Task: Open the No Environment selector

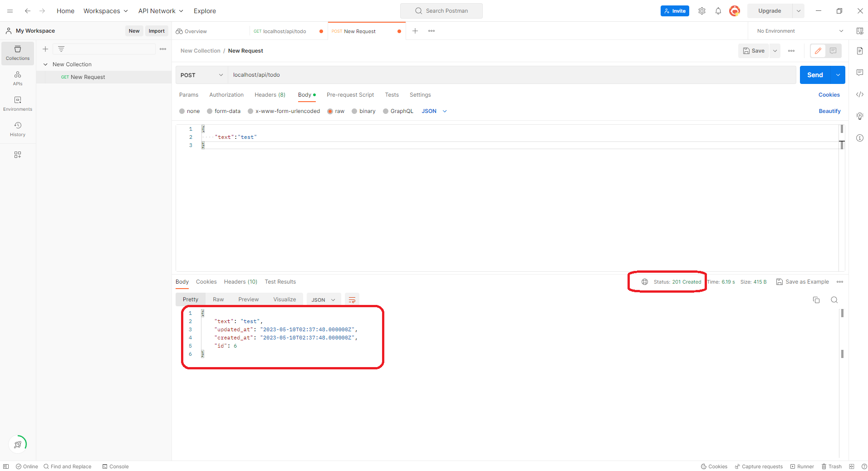Action: [x=798, y=30]
